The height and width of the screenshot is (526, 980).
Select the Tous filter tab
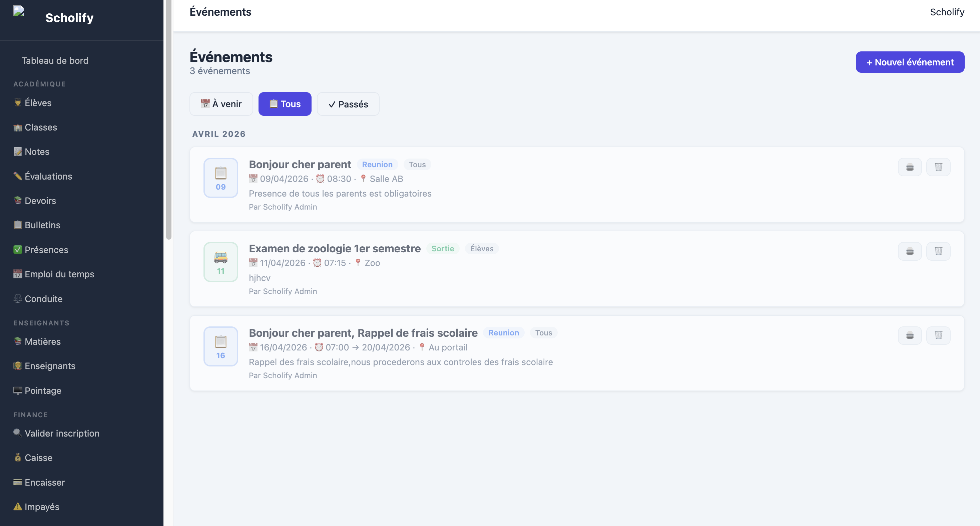coord(285,104)
